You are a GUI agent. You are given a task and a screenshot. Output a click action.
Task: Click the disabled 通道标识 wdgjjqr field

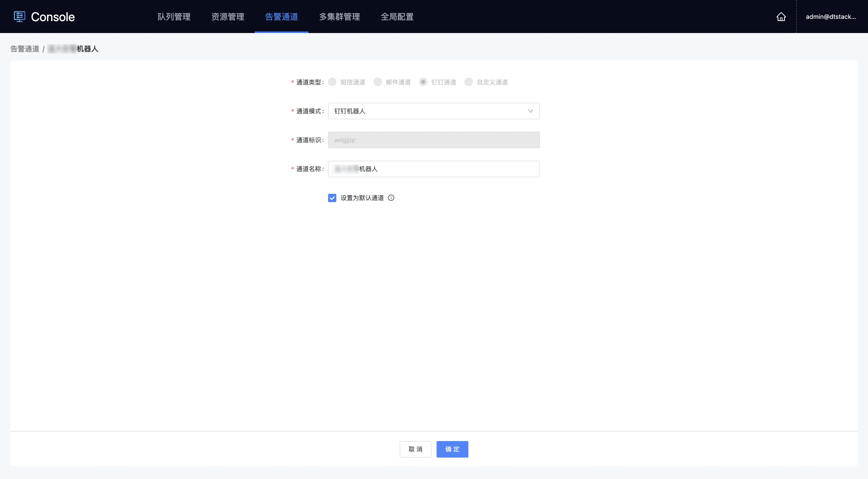click(x=433, y=140)
